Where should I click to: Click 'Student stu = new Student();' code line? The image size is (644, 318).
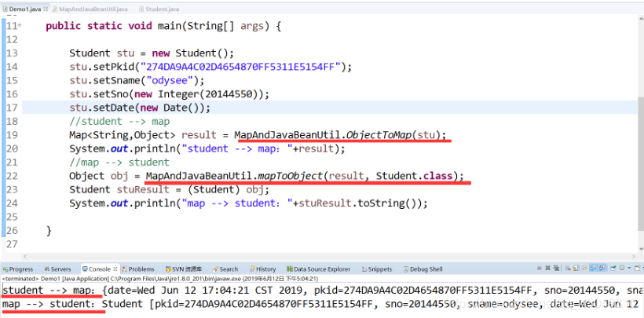[x=152, y=53]
